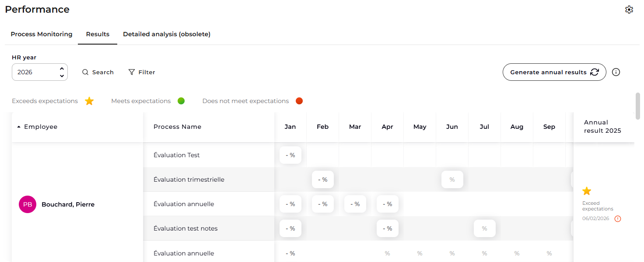Open the settings gear icon
This screenshot has width=644, height=262.
point(629,10)
